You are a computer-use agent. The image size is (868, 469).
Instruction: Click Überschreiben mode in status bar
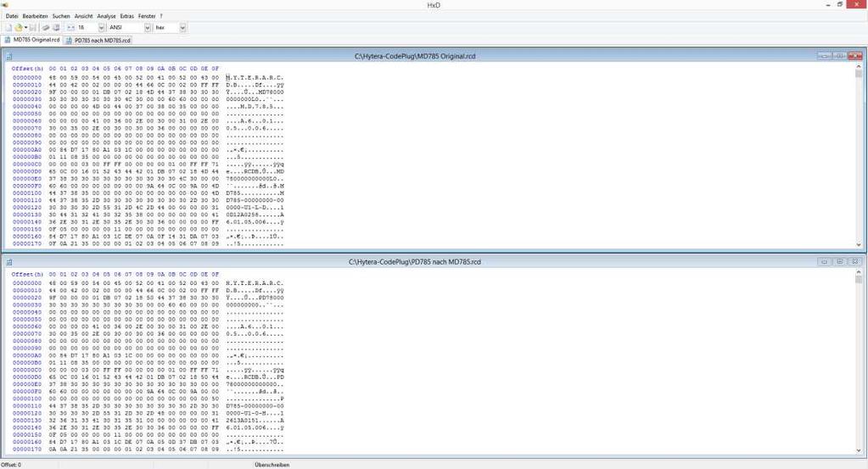[x=272, y=465]
